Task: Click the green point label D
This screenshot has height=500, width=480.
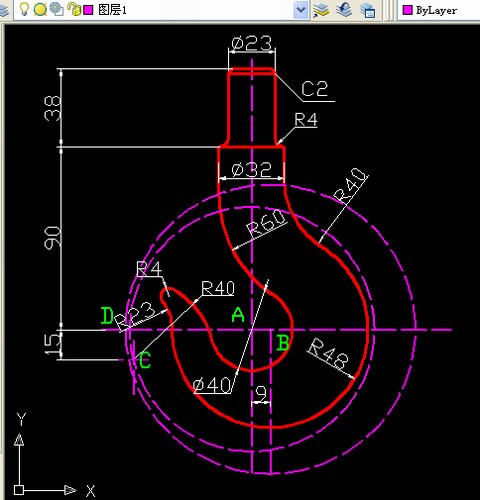Action: point(107,316)
